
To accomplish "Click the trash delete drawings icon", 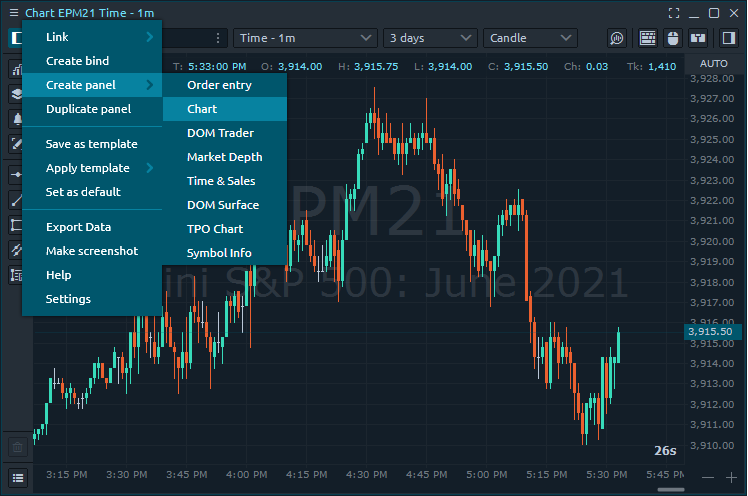I will pyautogui.click(x=17, y=448).
